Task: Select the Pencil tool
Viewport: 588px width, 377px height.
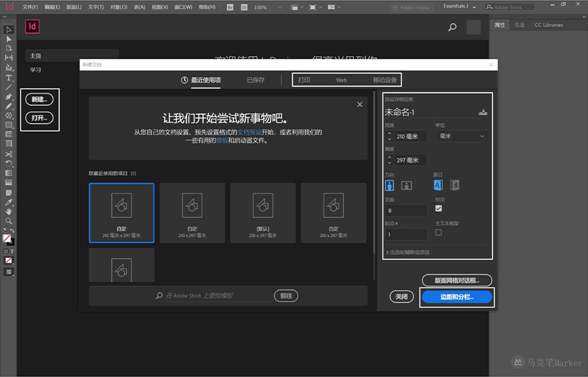Action: tap(9, 106)
